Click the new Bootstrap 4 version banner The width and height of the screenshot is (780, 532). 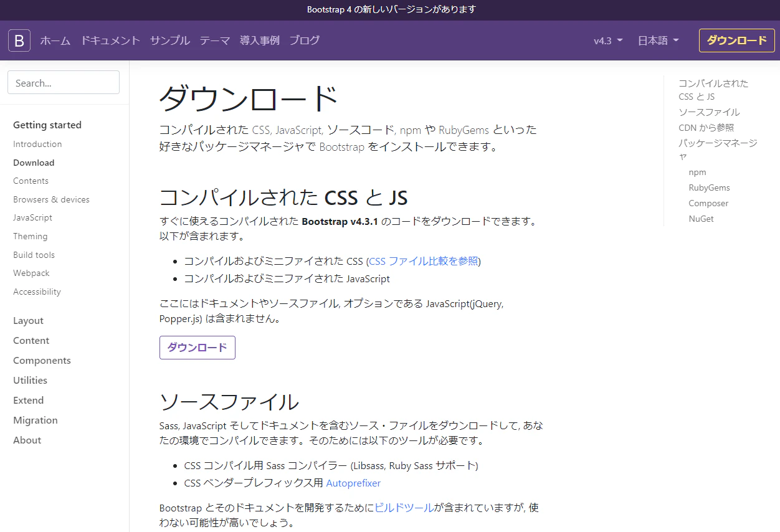[391, 9]
